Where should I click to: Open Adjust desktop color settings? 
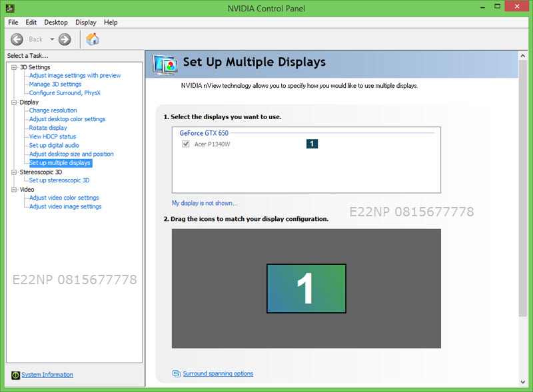point(67,119)
